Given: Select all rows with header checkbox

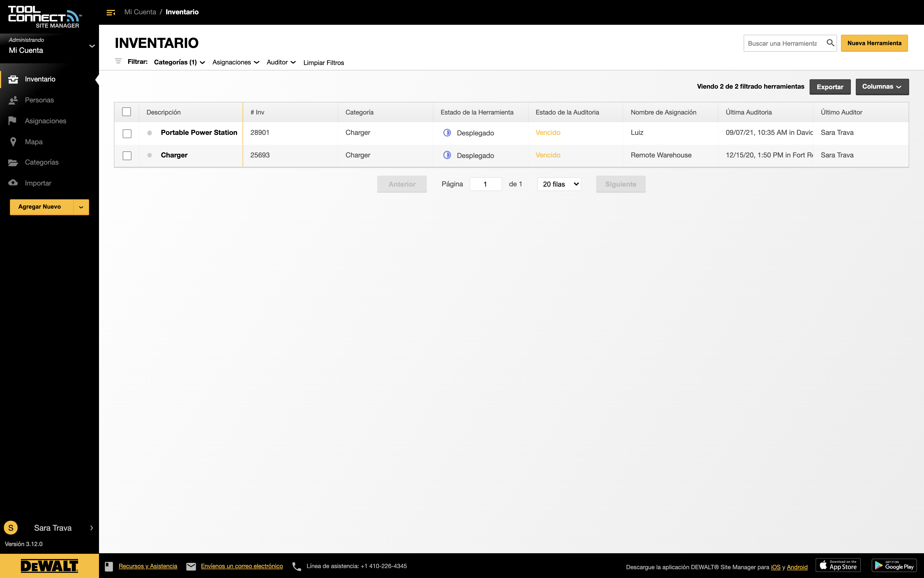Looking at the screenshot, I should [127, 112].
